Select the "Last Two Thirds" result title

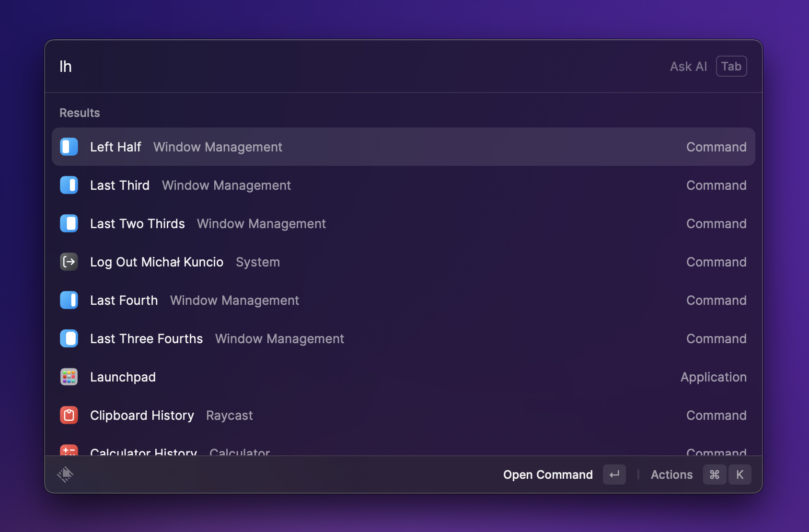pos(138,223)
